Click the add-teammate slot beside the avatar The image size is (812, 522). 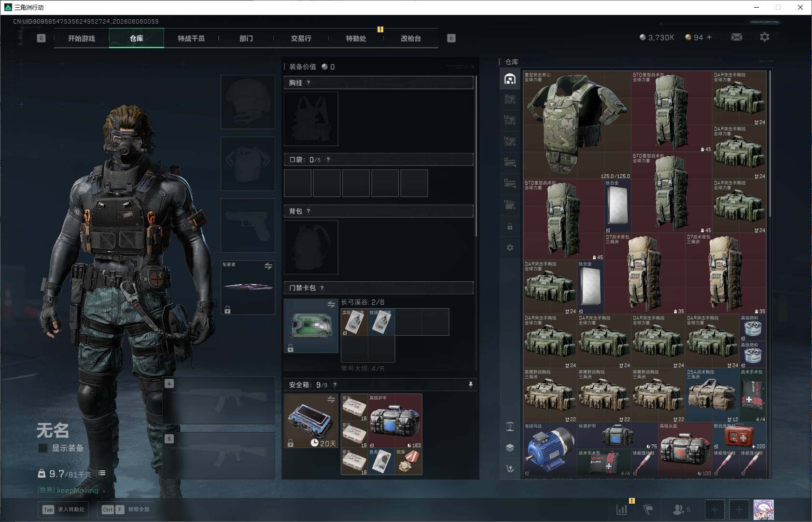(x=739, y=509)
